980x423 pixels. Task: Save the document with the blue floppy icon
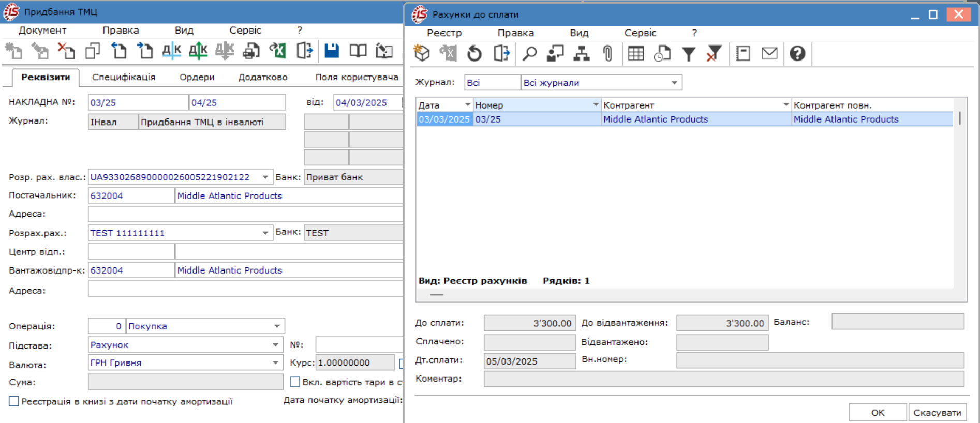point(332,51)
